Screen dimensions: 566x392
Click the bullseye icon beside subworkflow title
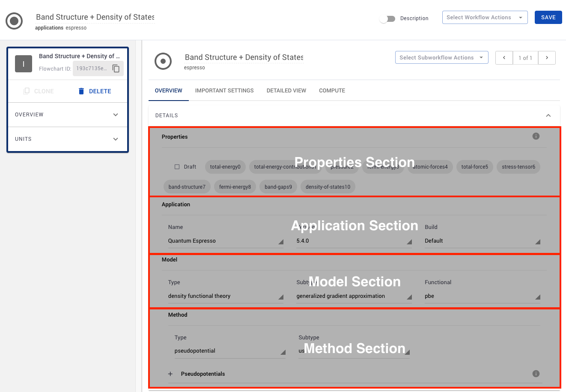coord(163,61)
